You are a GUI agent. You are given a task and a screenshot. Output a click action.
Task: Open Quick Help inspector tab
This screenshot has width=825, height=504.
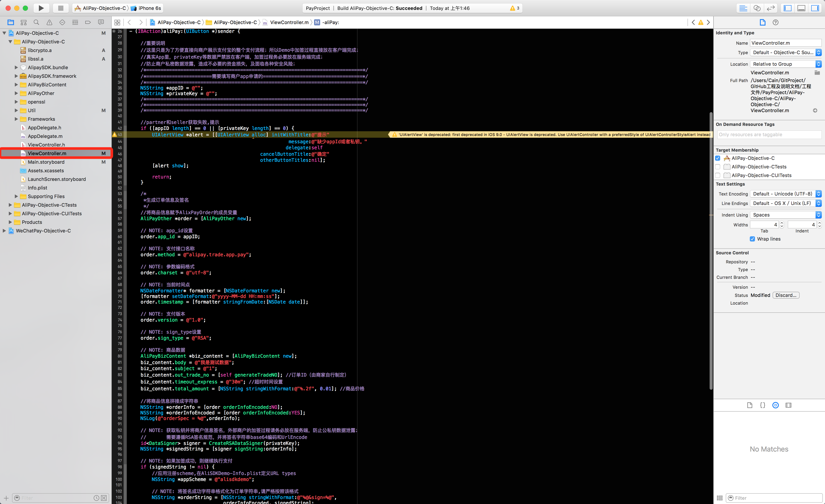775,22
